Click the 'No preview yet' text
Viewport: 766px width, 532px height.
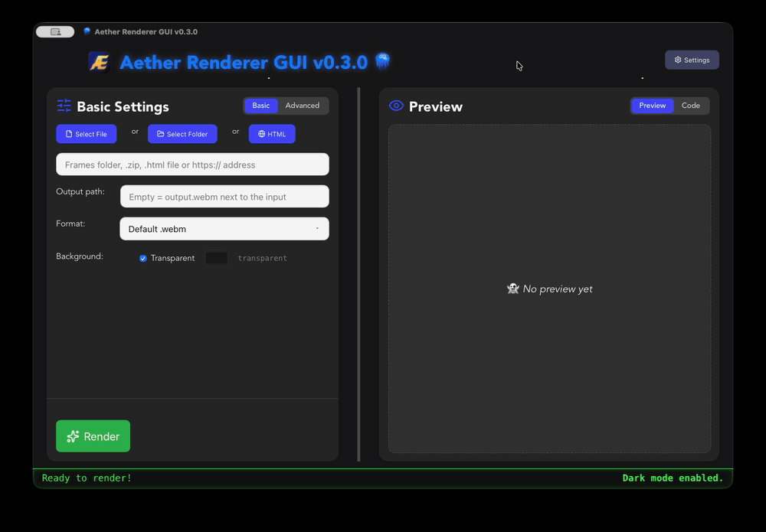point(558,289)
